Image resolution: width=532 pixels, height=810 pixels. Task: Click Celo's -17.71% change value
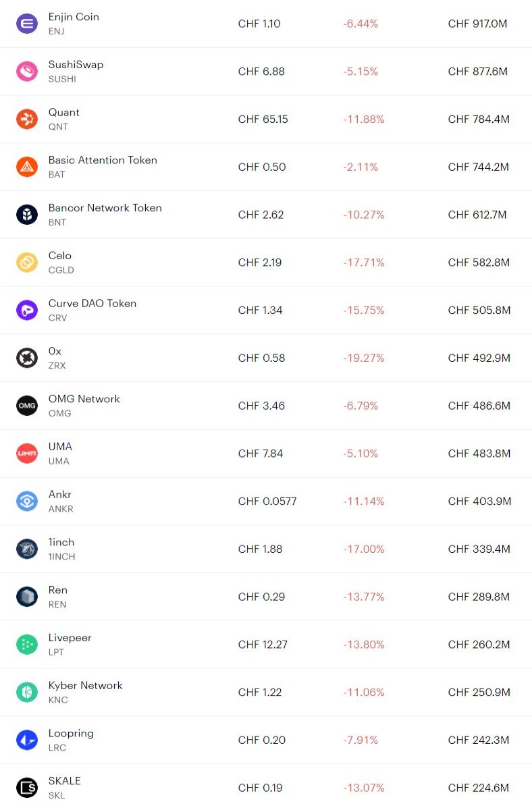[x=364, y=263]
